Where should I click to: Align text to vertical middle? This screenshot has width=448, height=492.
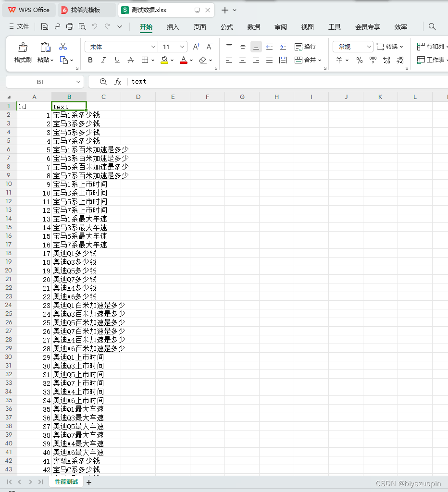pos(242,47)
